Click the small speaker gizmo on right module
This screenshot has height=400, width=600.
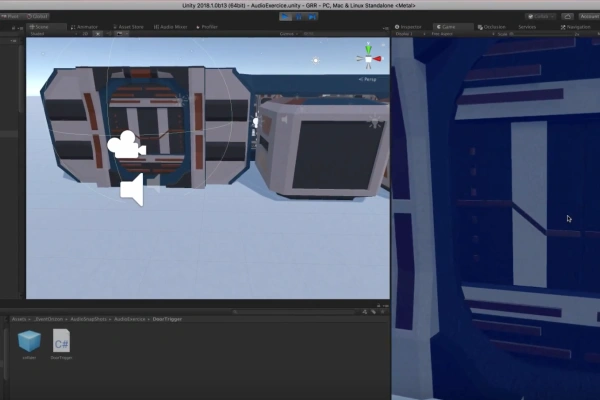coord(284,120)
